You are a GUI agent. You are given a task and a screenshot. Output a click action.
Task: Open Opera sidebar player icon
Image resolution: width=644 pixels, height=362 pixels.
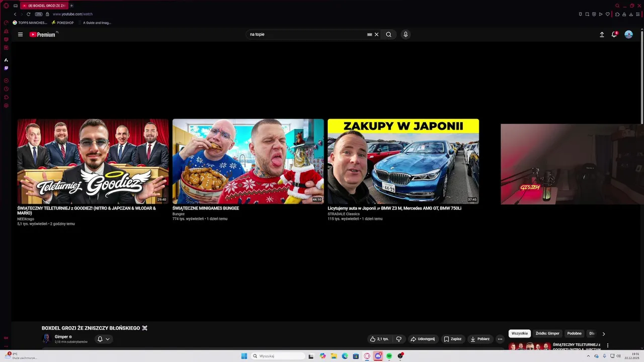[6, 80]
